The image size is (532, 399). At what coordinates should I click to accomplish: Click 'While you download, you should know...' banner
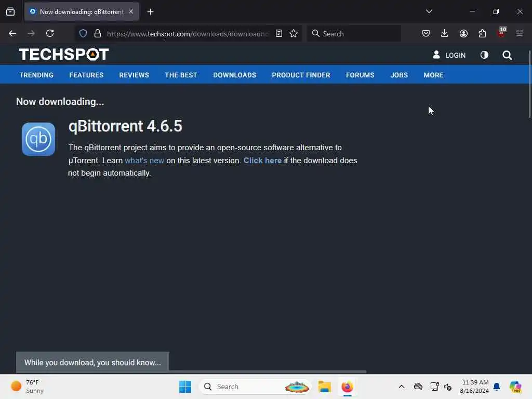pyautogui.click(x=92, y=362)
